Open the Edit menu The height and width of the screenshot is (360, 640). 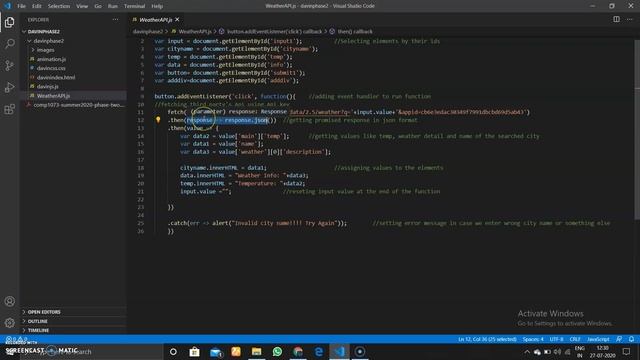tap(37, 6)
